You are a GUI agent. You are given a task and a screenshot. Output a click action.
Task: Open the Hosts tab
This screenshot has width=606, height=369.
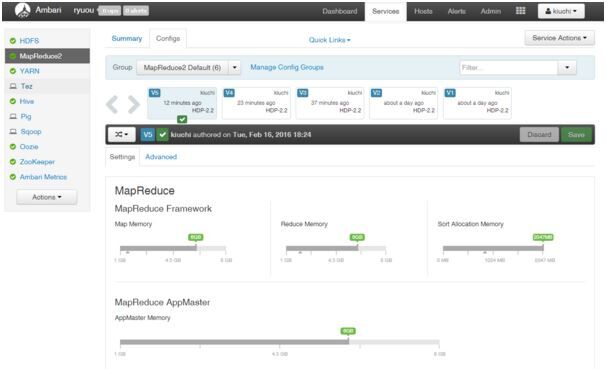pos(423,11)
